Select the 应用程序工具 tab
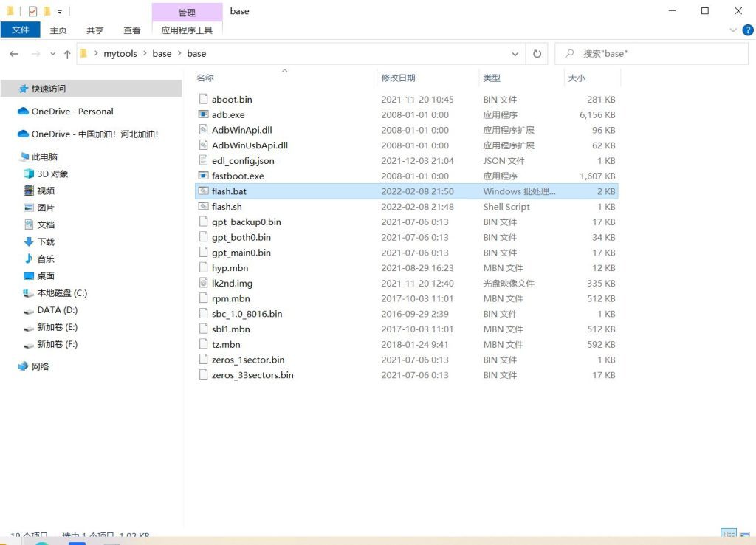The height and width of the screenshot is (545, 756). [187, 30]
